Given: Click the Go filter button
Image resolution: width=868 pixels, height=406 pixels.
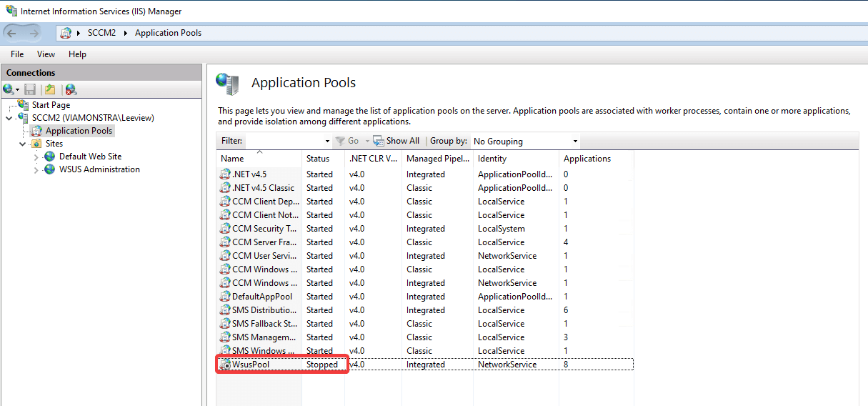Looking at the screenshot, I should [348, 141].
